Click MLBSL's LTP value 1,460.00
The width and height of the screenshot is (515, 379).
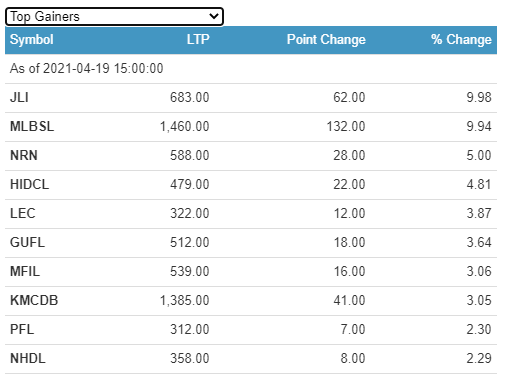(x=185, y=127)
